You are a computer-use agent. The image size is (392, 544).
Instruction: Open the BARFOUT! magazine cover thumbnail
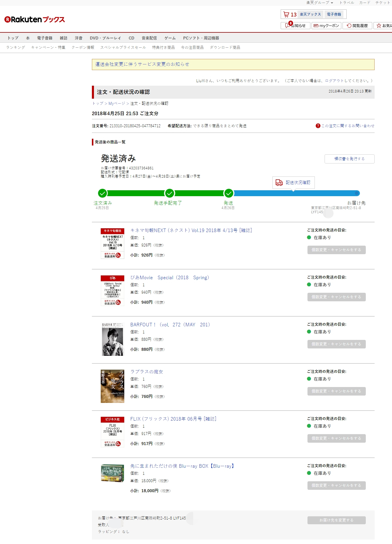113,339
